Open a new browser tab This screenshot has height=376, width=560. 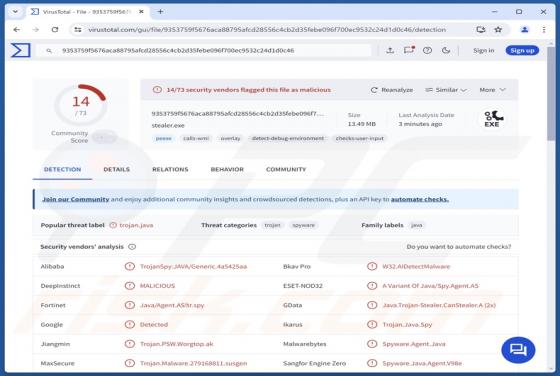point(160,12)
